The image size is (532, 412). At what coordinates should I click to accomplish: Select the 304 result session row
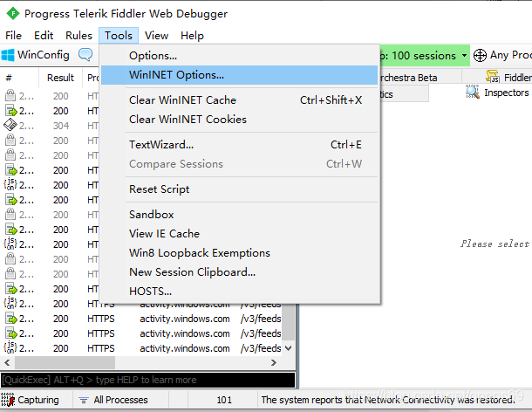(x=51, y=126)
